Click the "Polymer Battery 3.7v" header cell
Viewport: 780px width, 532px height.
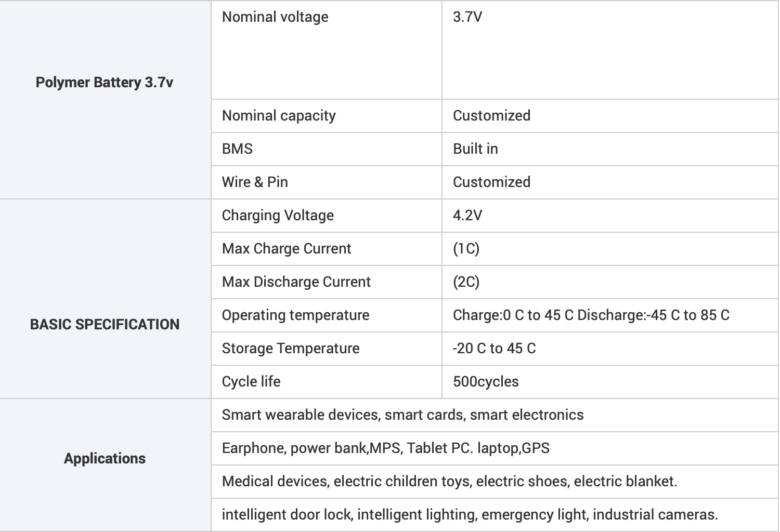click(104, 83)
